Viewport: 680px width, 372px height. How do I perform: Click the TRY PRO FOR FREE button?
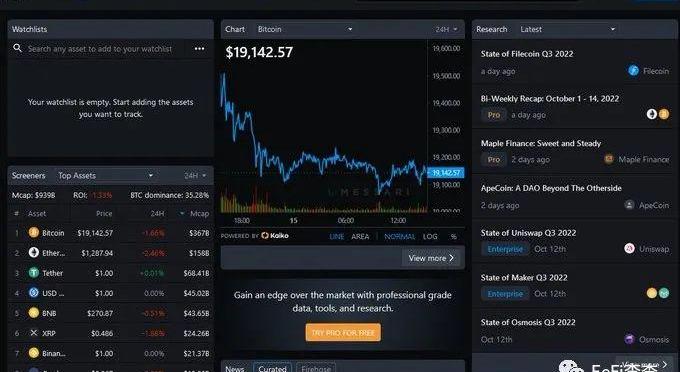[343, 333]
